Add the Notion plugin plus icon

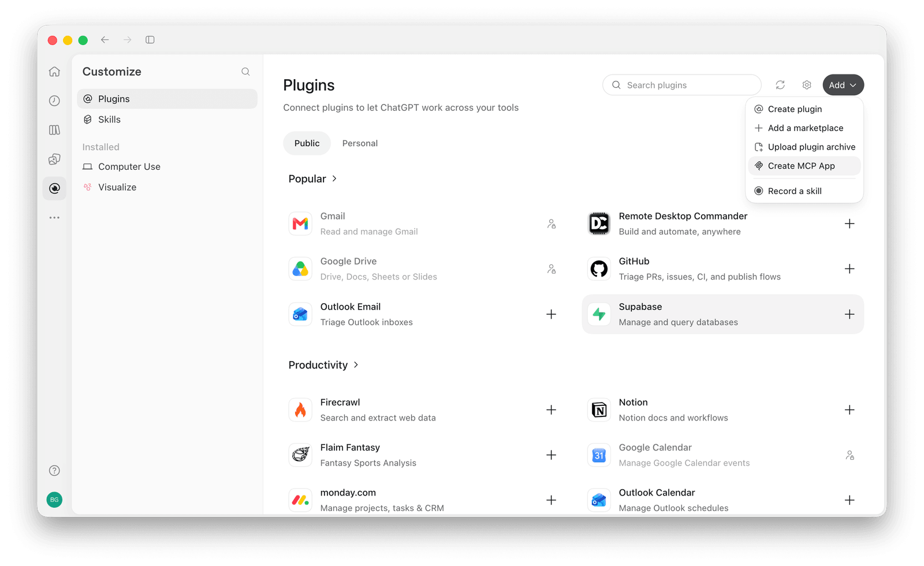850,409
